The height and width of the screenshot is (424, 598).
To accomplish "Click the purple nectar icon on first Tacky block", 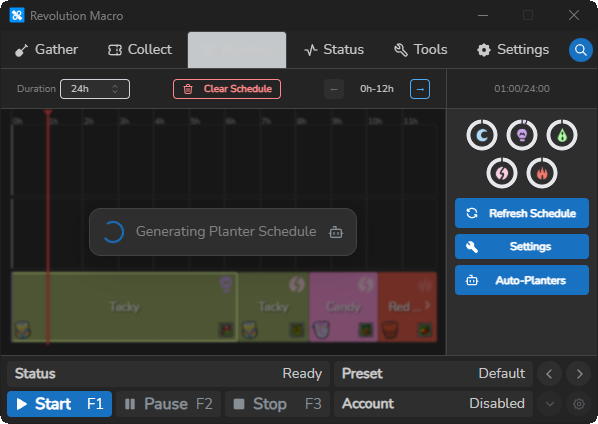I will click(226, 284).
